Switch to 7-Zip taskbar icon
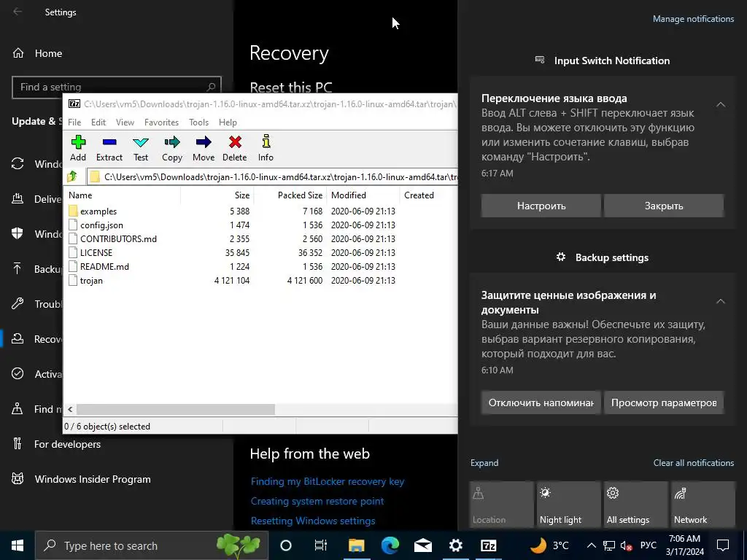Image resolution: width=747 pixels, height=560 pixels. pyautogui.click(x=489, y=545)
